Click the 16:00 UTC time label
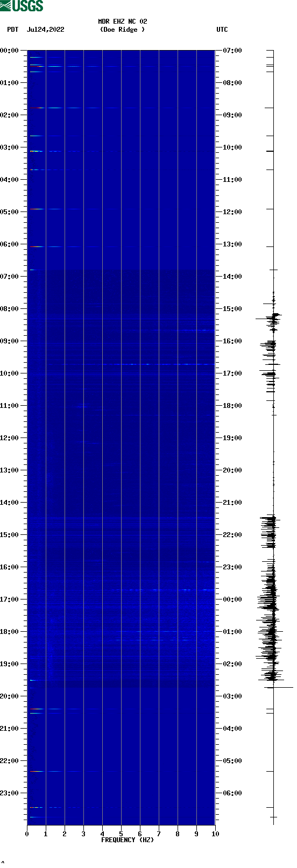The width and height of the screenshot is (297, 868). [232, 341]
